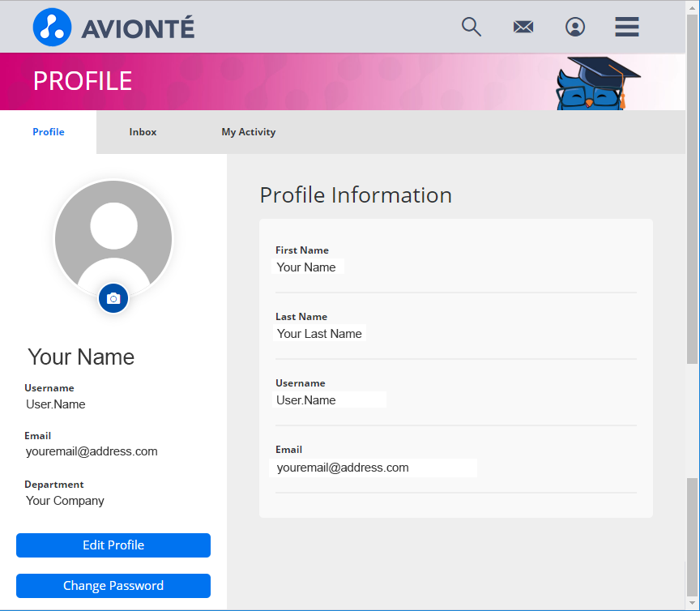Image resolution: width=700 pixels, height=611 pixels.
Task: Switch to the Inbox tab
Action: pyautogui.click(x=143, y=132)
